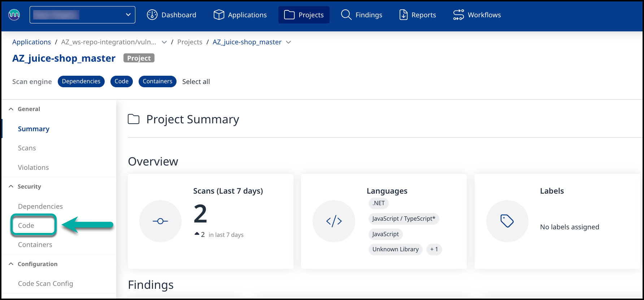This screenshot has width=644, height=300.
Task: Click the standalone JavaScript language chip
Action: pyautogui.click(x=386, y=234)
